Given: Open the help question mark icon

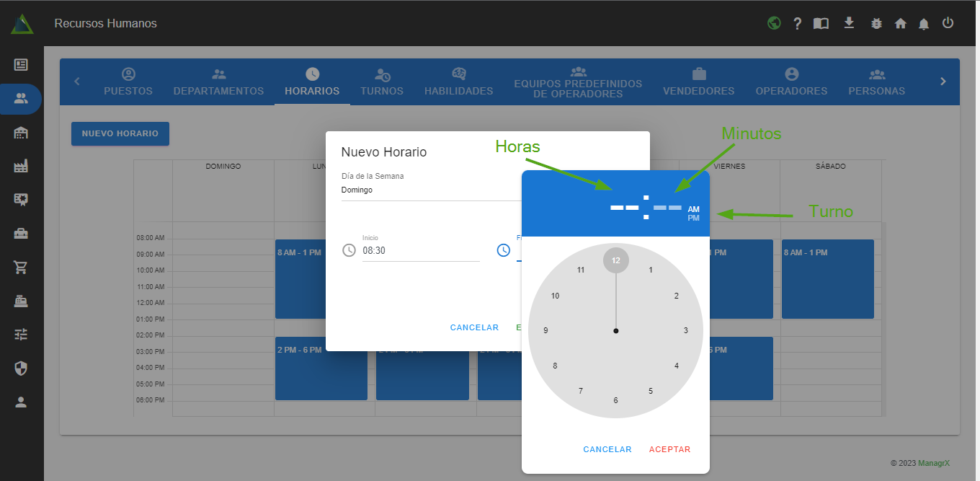Looking at the screenshot, I should (x=797, y=24).
